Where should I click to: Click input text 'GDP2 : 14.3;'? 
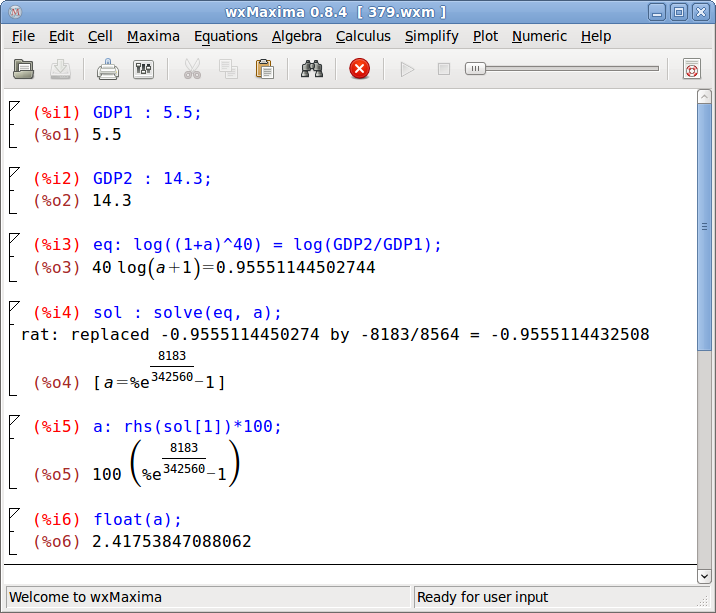click(152, 178)
